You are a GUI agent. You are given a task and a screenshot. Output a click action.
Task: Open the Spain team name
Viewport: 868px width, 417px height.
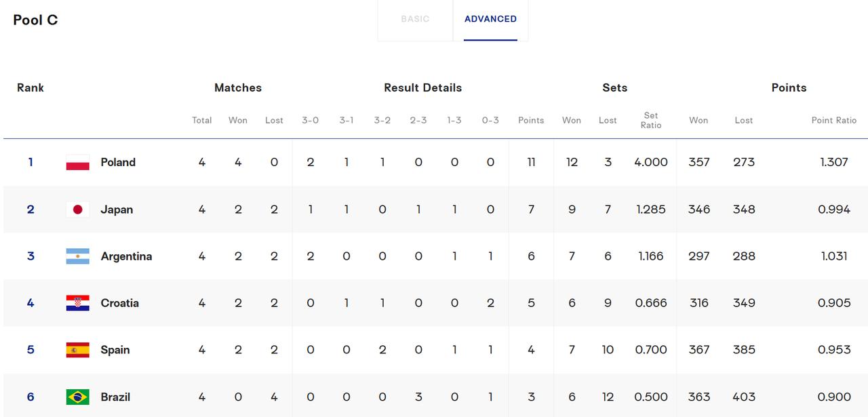(115, 350)
